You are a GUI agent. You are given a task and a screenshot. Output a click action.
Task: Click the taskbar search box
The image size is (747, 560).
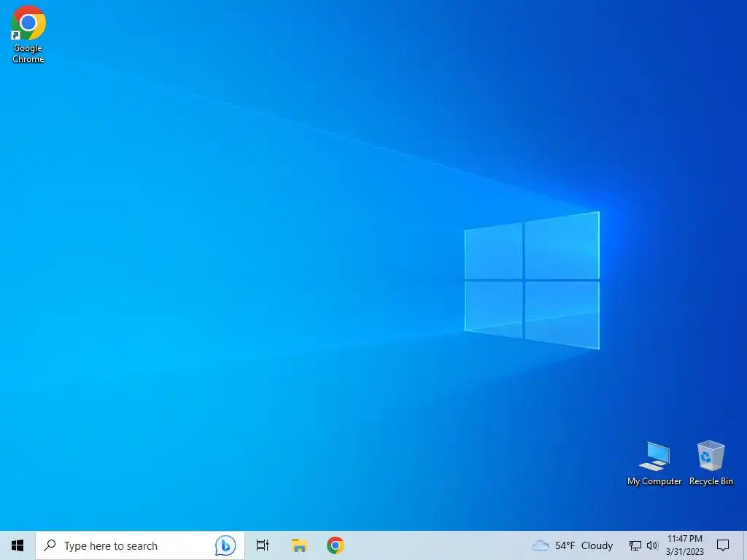[140, 545]
